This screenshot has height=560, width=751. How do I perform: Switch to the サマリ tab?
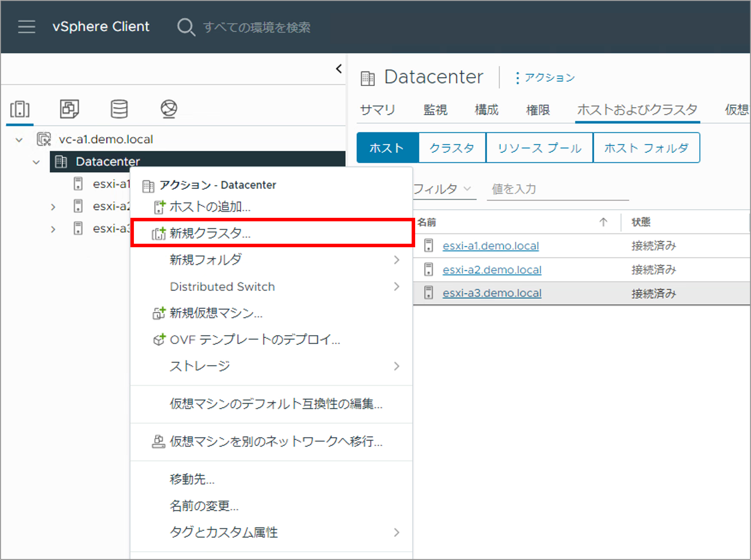(377, 110)
